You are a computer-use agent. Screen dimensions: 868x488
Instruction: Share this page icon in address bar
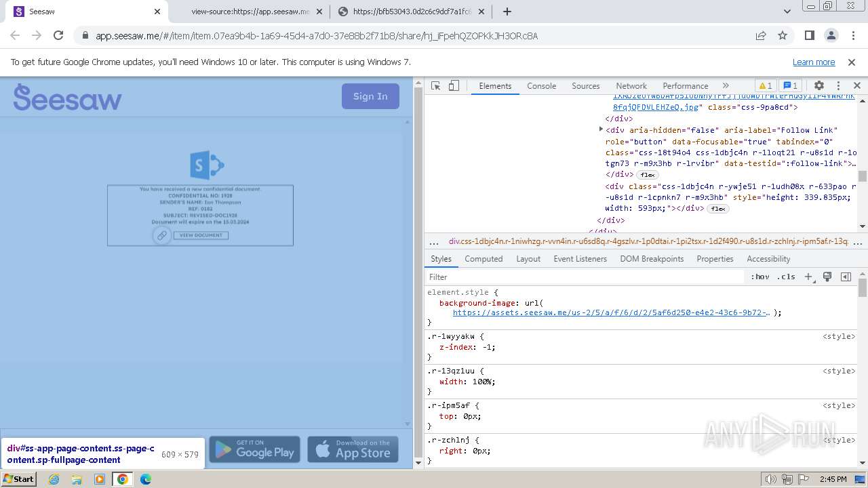(x=761, y=35)
